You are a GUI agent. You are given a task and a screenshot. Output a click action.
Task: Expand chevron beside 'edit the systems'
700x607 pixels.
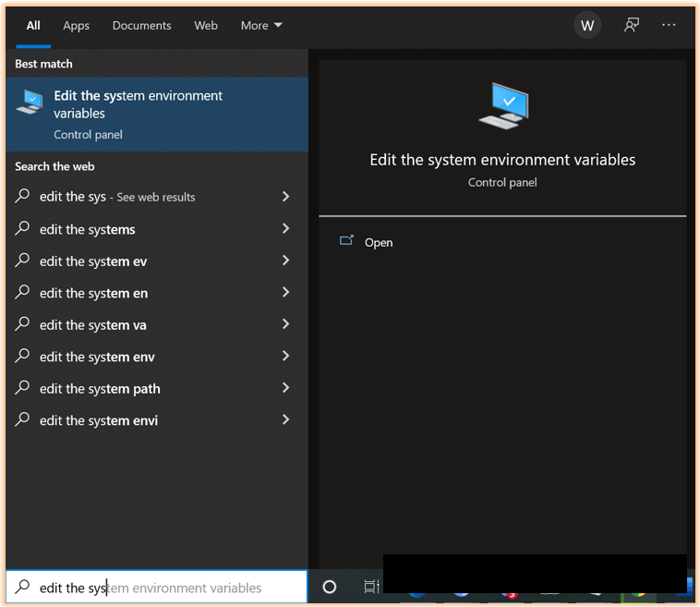[285, 228]
